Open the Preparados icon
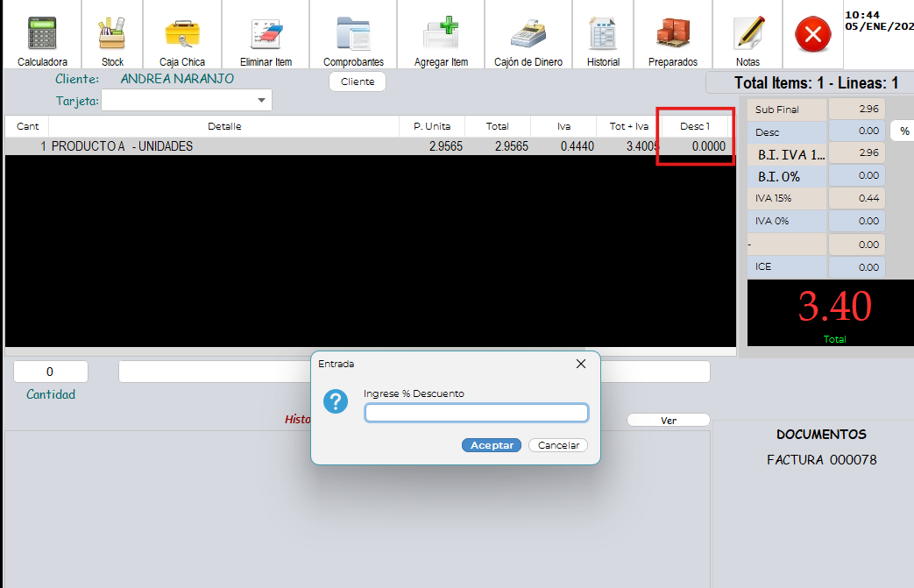This screenshot has width=914, height=588. coord(672,35)
